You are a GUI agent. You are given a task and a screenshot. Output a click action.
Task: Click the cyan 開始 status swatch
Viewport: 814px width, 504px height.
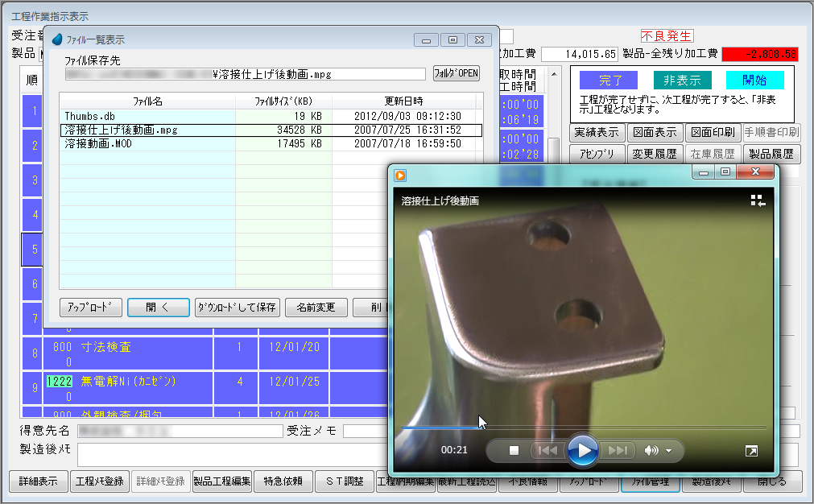tap(754, 81)
